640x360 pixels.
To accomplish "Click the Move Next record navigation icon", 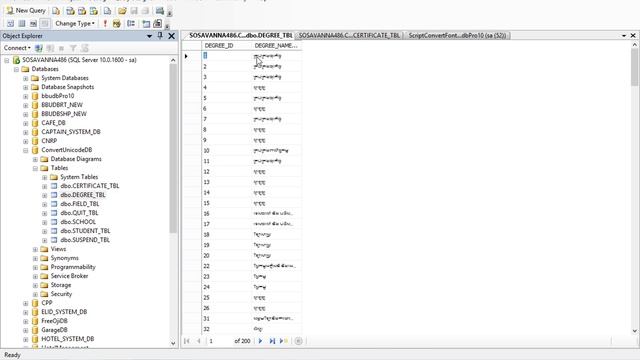I will pyautogui.click(x=260, y=341).
